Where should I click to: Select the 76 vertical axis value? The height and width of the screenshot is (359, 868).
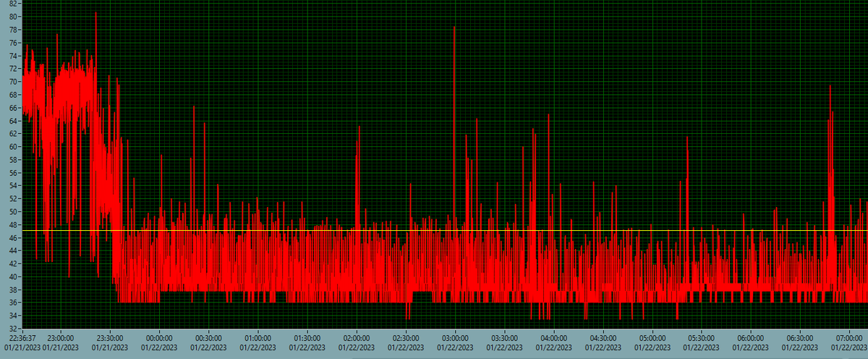point(14,42)
